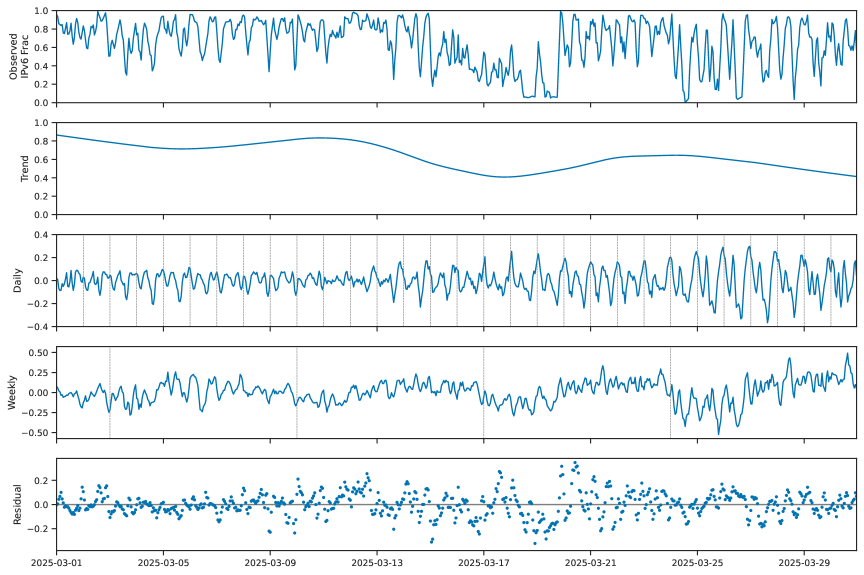Click the 2025-03-09 x-axis date label
This screenshot has width=864, height=575.
point(270,563)
